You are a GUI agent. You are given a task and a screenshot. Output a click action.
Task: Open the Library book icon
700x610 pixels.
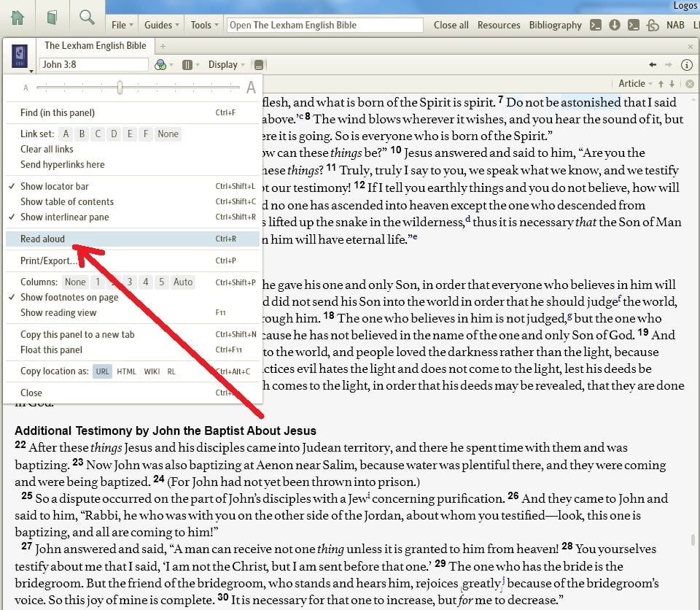pyautogui.click(x=52, y=18)
